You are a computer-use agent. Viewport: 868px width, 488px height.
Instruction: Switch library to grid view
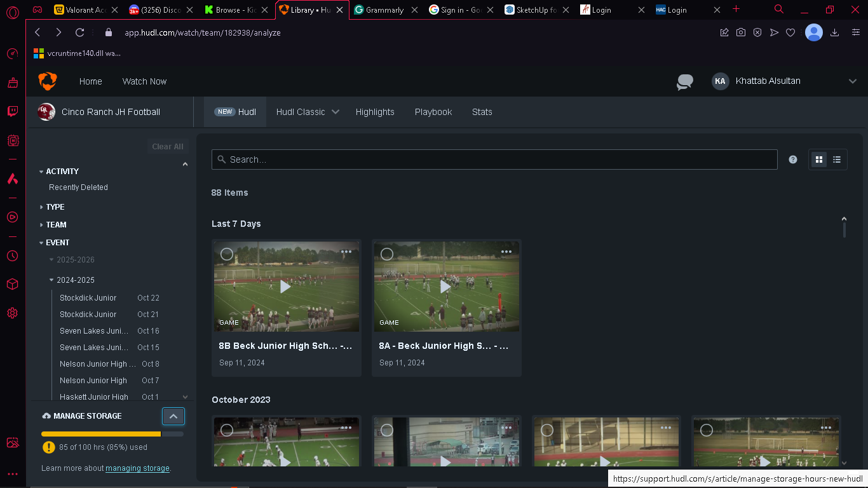[x=819, y=159]
